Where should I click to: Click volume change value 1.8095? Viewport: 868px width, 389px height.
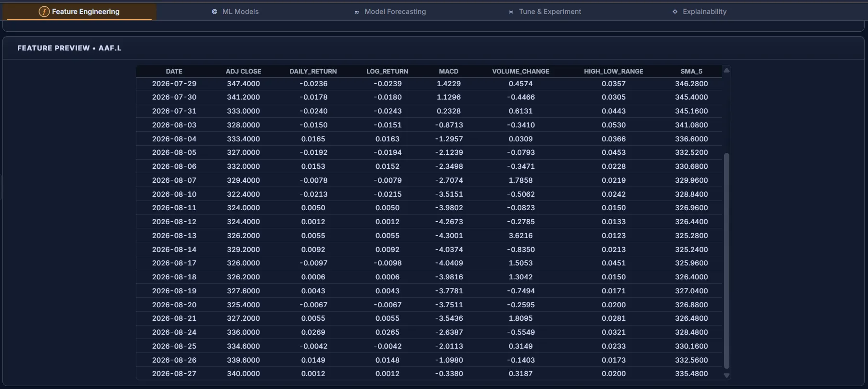pyautogui.click(x=521, y=318)
